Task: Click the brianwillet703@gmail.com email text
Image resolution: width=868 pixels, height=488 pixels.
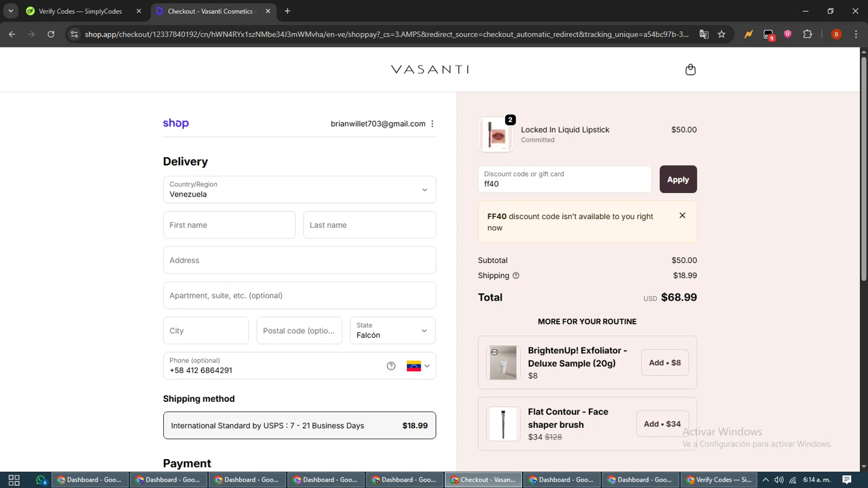Action: tap(378, 124)
